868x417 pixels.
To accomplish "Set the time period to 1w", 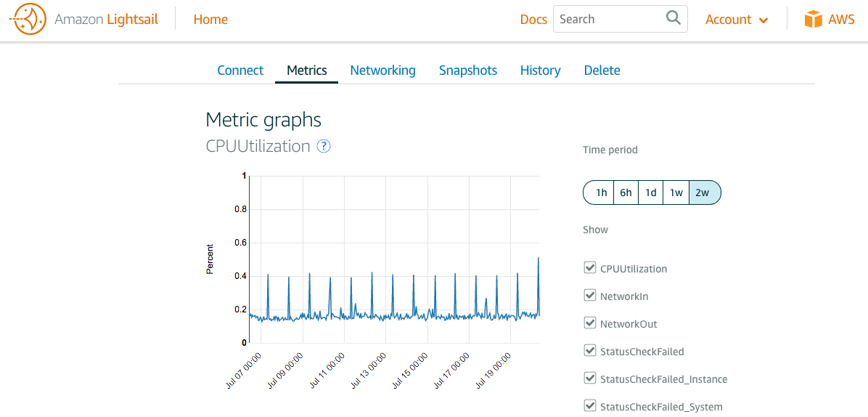I will [676, 193].
